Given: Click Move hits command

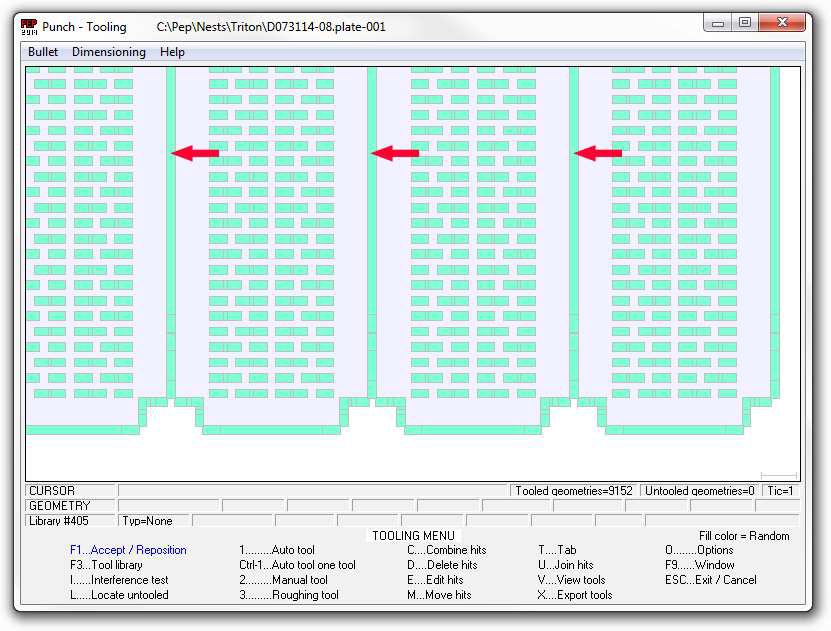Looking at the screenshot, I should (x=437, y=595).
